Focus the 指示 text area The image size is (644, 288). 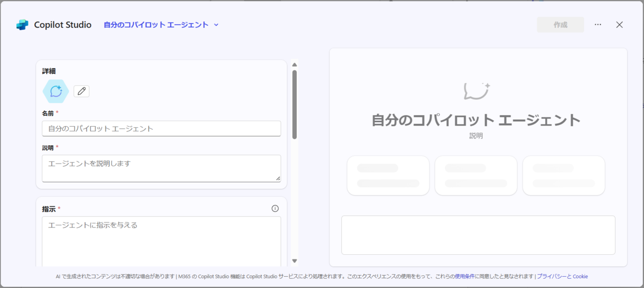162,241
